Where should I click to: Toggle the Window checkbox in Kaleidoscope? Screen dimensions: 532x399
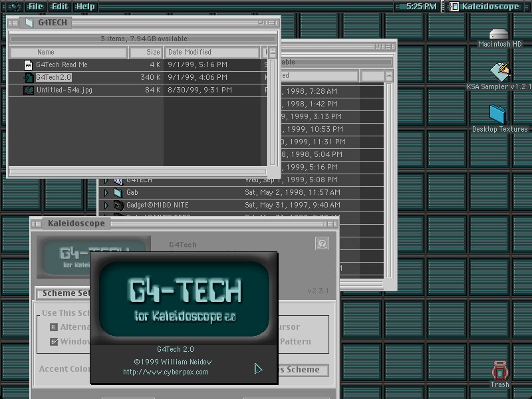[54, 342]
